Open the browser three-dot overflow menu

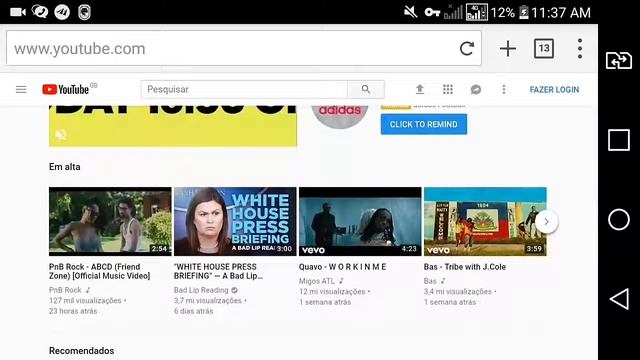580,49
